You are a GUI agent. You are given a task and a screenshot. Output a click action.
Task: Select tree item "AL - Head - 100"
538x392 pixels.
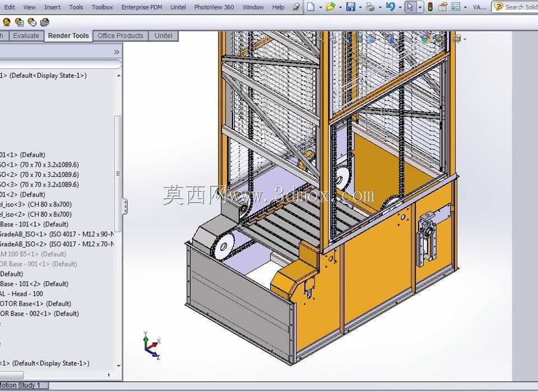point(21,294)
